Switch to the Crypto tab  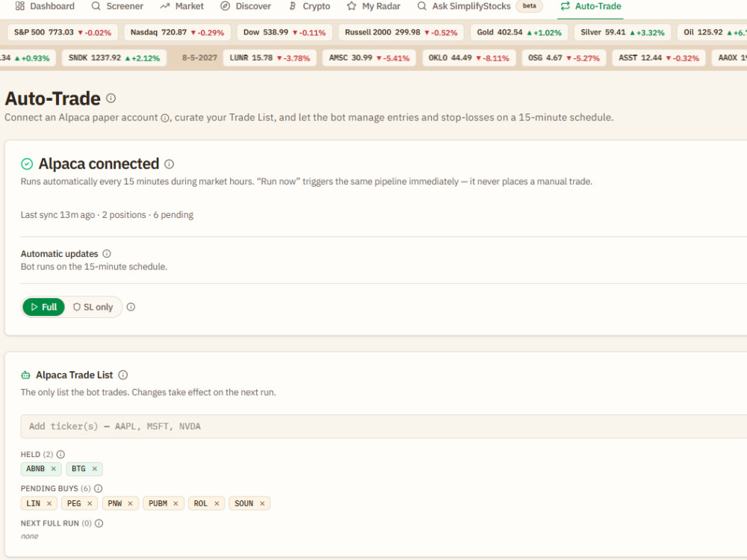click(x=310, y=6)
